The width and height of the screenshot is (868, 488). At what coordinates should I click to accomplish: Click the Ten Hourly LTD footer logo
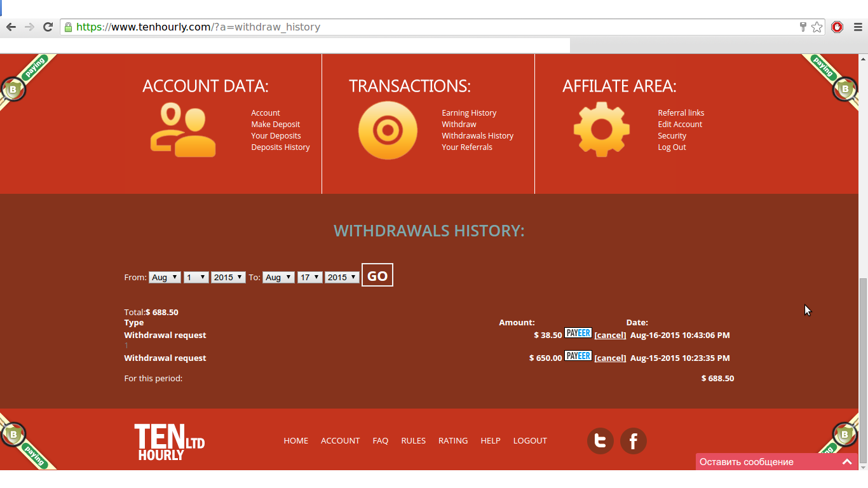pyautogui.click(x=169, y=442)
